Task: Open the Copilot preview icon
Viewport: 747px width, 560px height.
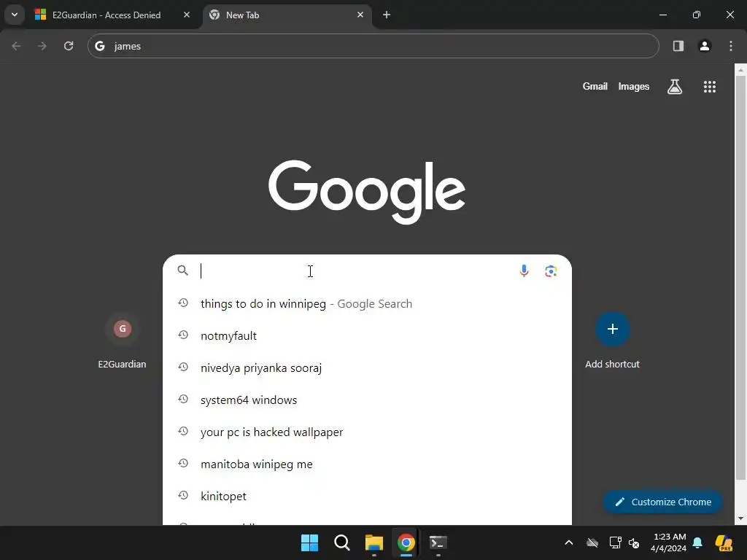Action: pos(724,542)
